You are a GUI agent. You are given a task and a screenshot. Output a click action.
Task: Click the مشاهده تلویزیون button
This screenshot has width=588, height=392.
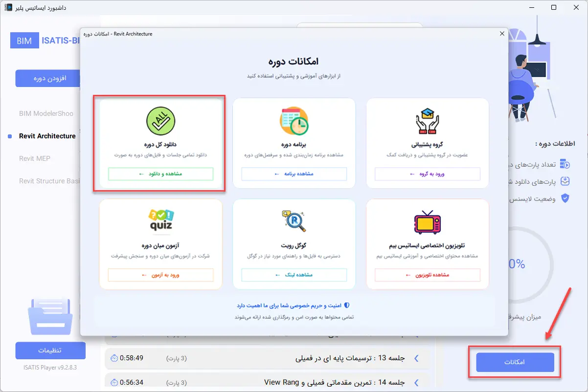click(428, 275)
